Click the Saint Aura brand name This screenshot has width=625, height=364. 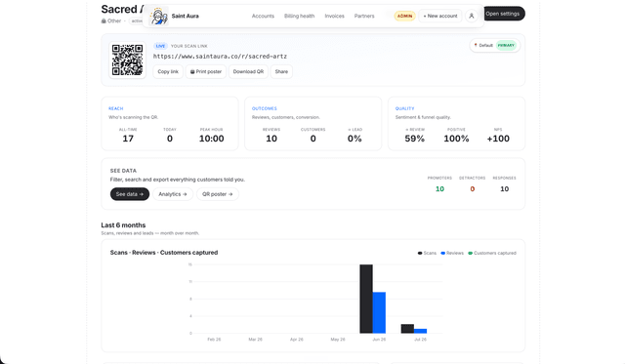click(x=185, y=16)
